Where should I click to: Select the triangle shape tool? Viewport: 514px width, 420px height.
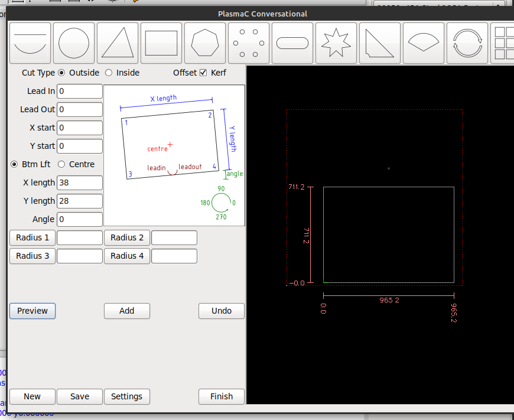click(118, 43)
